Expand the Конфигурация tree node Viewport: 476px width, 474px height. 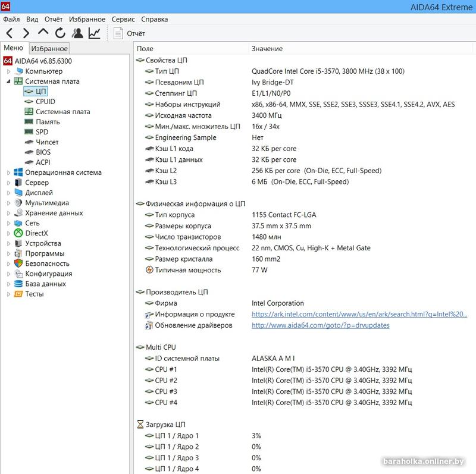click(8, 274)
